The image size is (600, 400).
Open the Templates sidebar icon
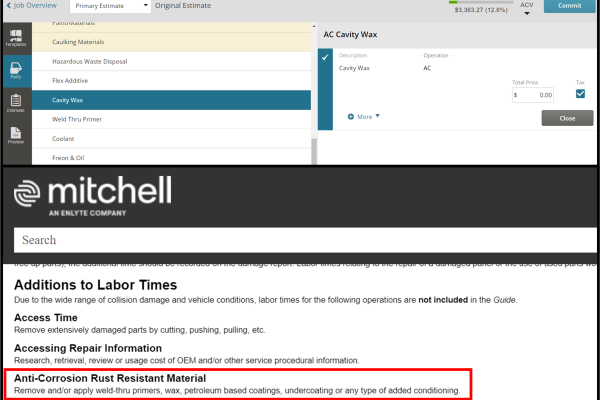coord(15,38)
